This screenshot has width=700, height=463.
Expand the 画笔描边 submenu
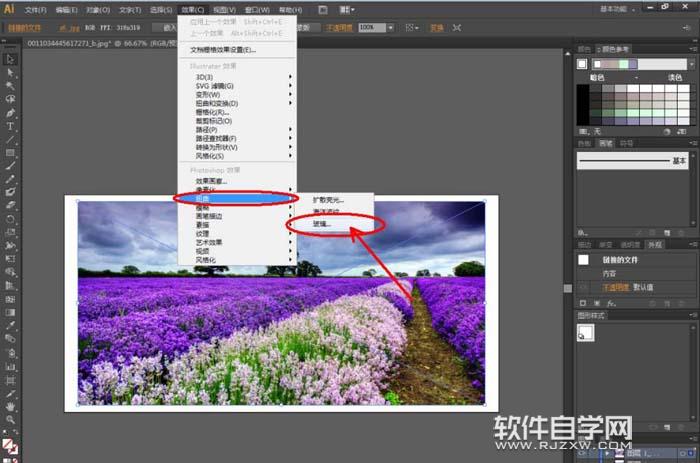[x=237, y=216]
